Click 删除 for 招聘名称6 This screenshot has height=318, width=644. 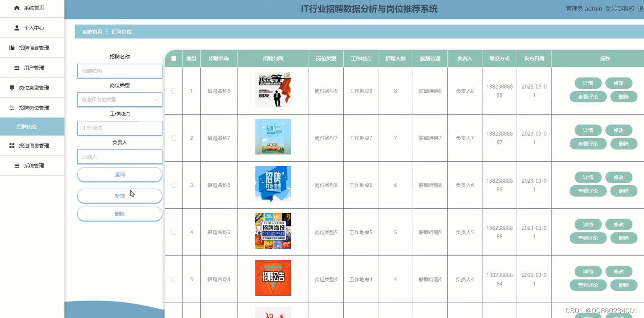pos(624,191)
